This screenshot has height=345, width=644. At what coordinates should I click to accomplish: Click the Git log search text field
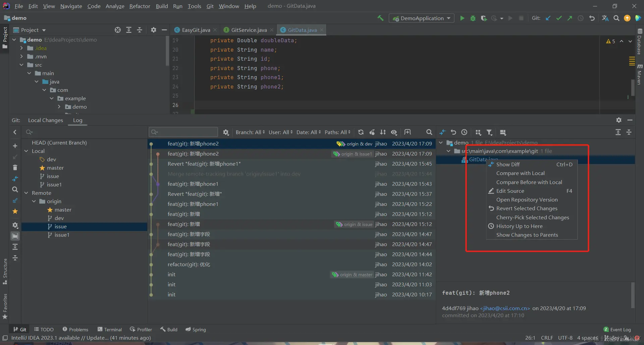click(x=183, y=132)
